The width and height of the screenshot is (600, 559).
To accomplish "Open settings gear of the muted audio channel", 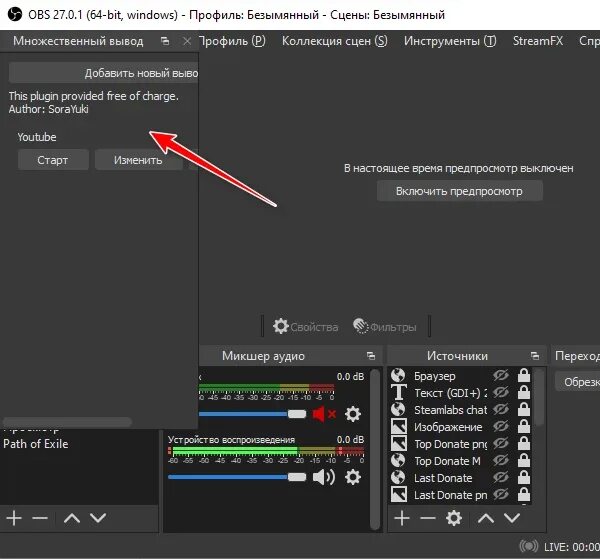I will point(353,414).
